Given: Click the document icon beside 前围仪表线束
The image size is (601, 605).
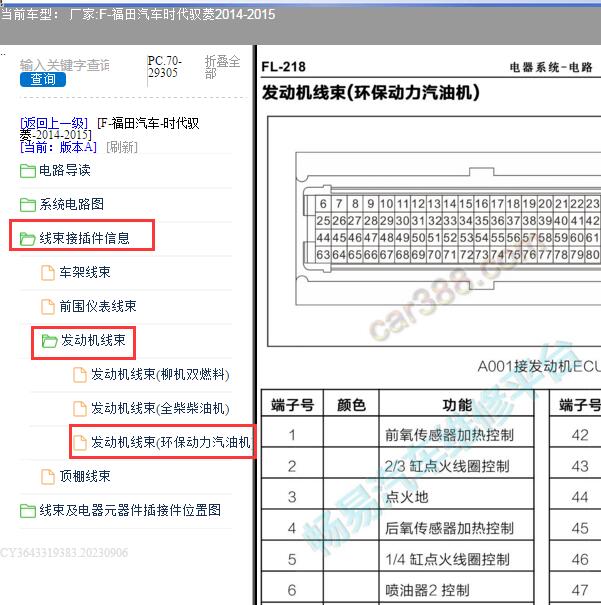Looking at the screenshot, I should click(48, 307).
